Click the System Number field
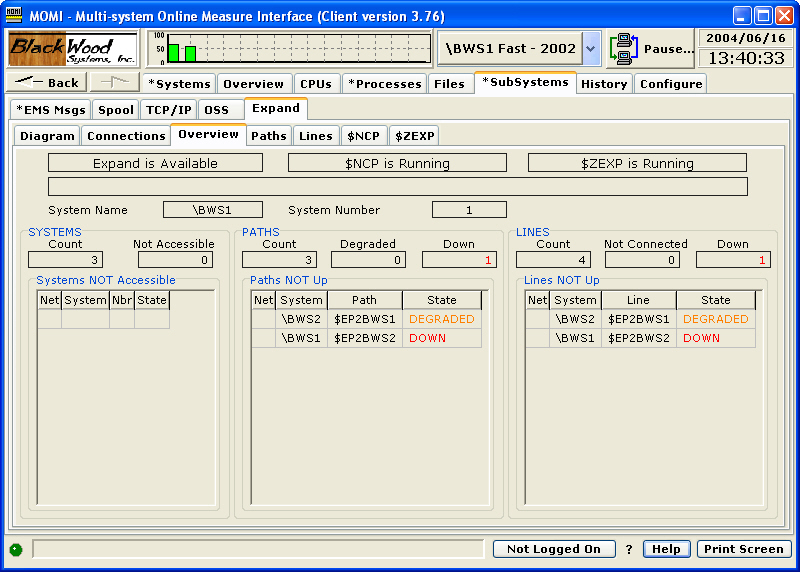Image resolution: width=800 pixels, height=572 pixels. (x=469, y=210)
